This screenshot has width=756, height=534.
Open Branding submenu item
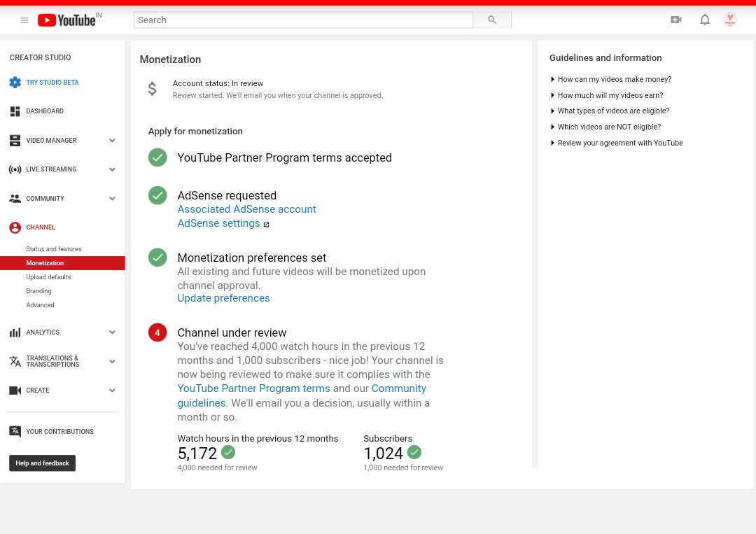coord(38,291)
